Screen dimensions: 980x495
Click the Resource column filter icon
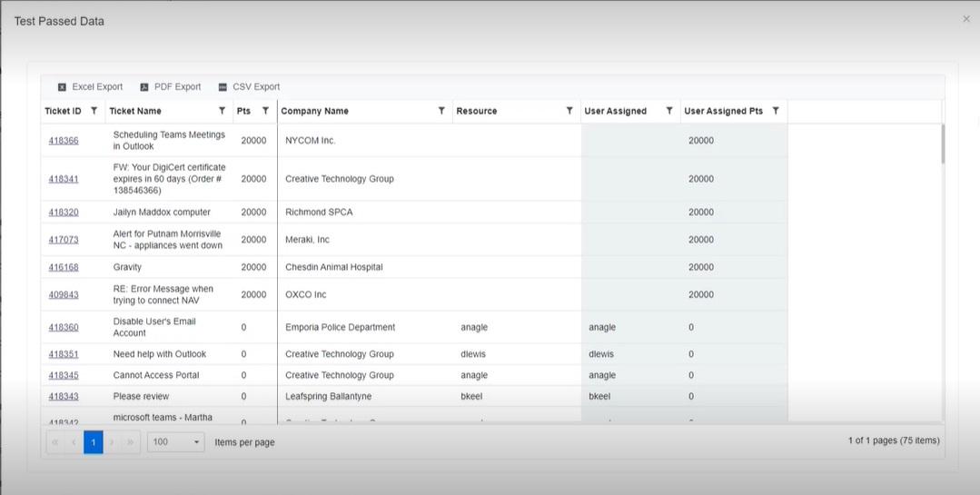pyautogui.click(x=569, y=111)
